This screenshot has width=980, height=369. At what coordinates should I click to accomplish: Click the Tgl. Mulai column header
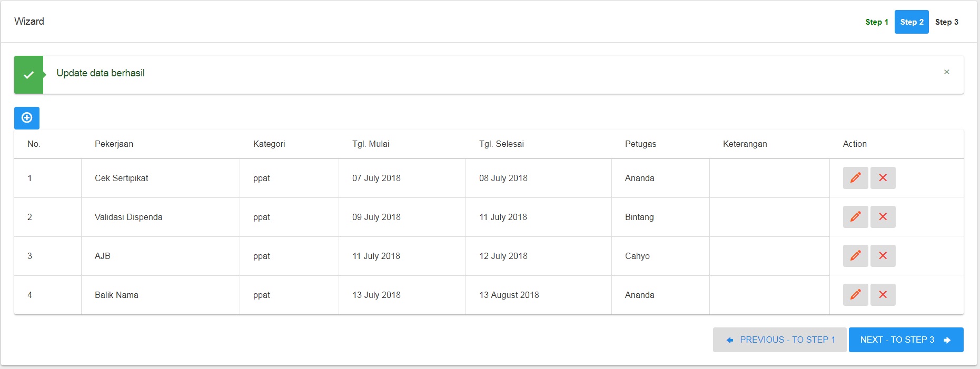point(371,144)
